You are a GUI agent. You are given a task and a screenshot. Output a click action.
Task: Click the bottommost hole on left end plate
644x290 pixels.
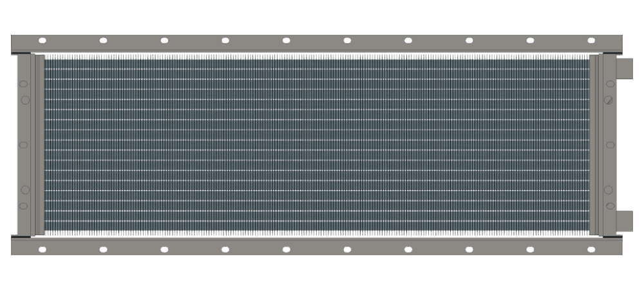pos(24,206)
